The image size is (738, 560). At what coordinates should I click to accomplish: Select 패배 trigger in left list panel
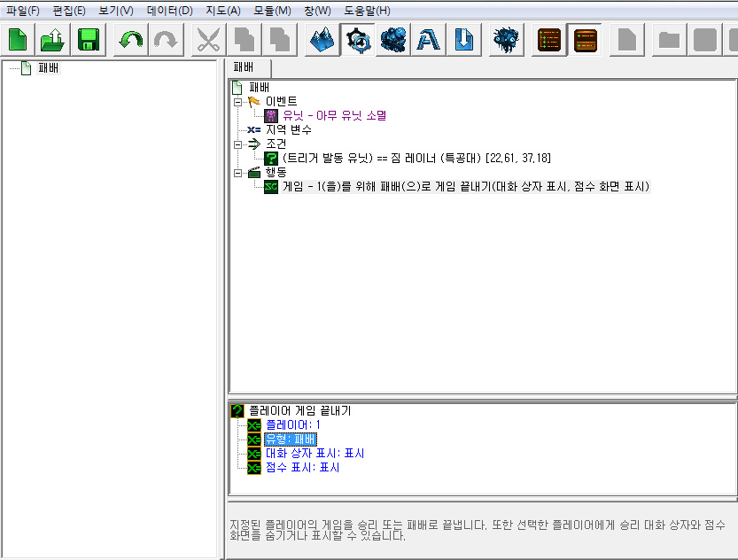pyautogui.click(x=49, y=68)
